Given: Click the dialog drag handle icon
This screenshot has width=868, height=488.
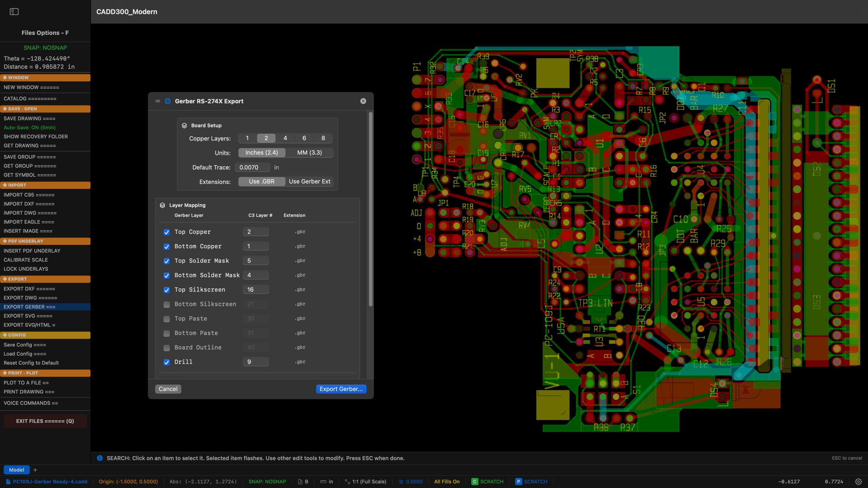Looking at the screenshot, I should click(x=158, y=101).
